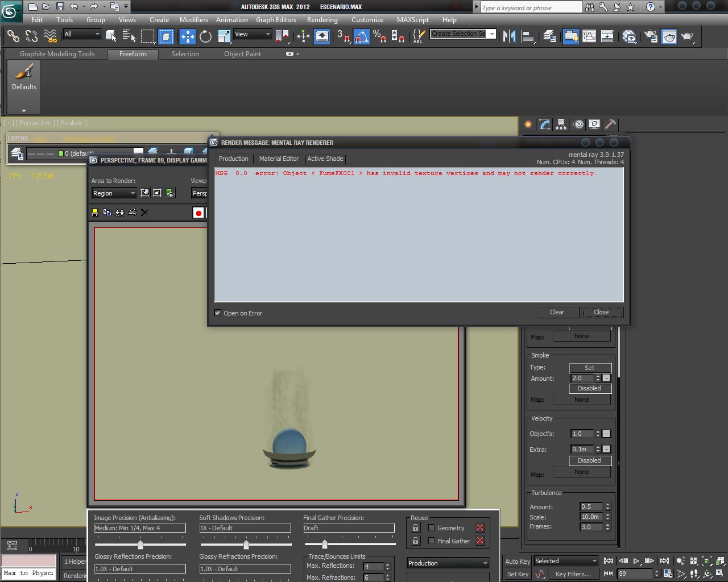
Task: Click Clear in the render message window
Action: click(x=557, y=313)
